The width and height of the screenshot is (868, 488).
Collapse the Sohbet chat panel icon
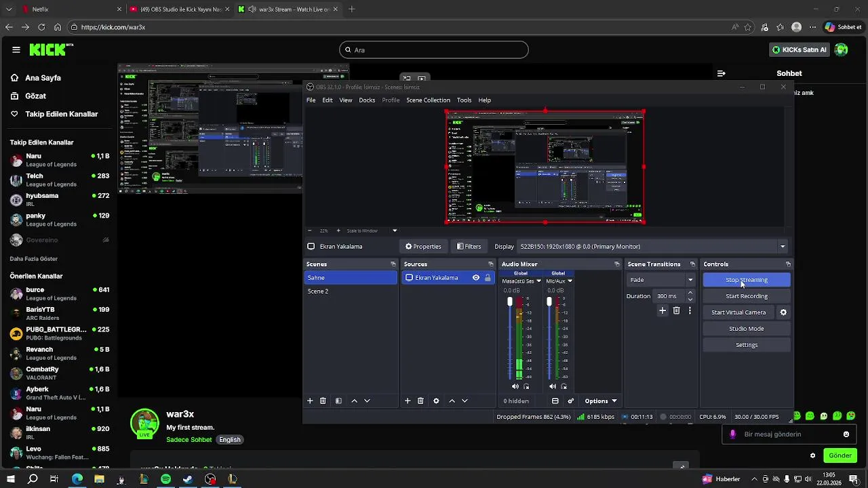click(x=722, y=73)
